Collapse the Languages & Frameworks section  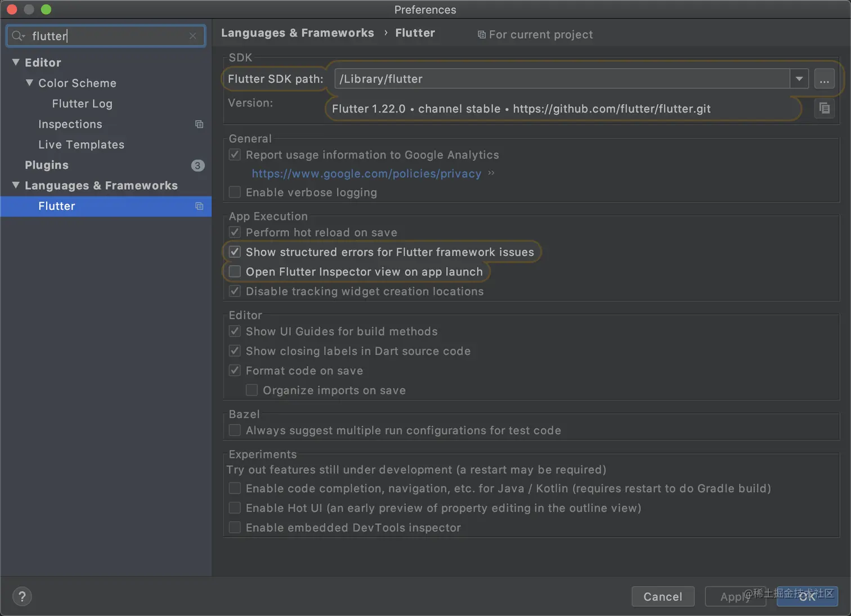click(x=16, y=186)
